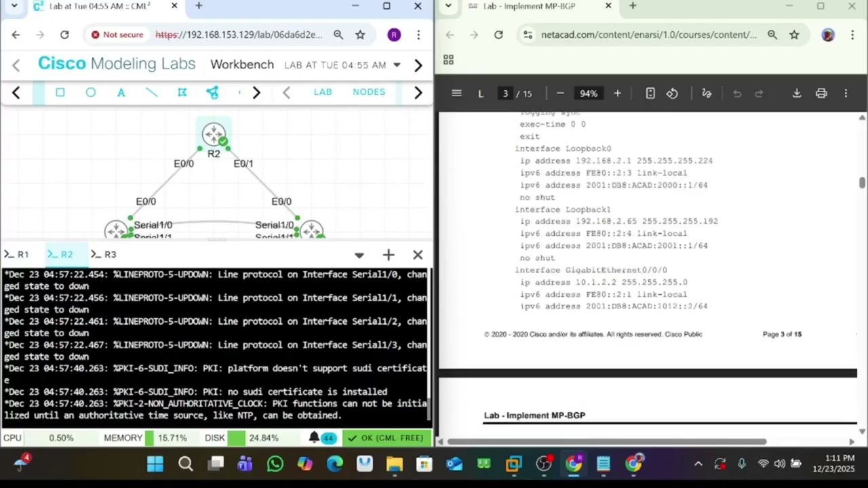The width and height of the screenshot is (868, 488).
Task: Switch to the R1 console tab
Action: (17, 254)
